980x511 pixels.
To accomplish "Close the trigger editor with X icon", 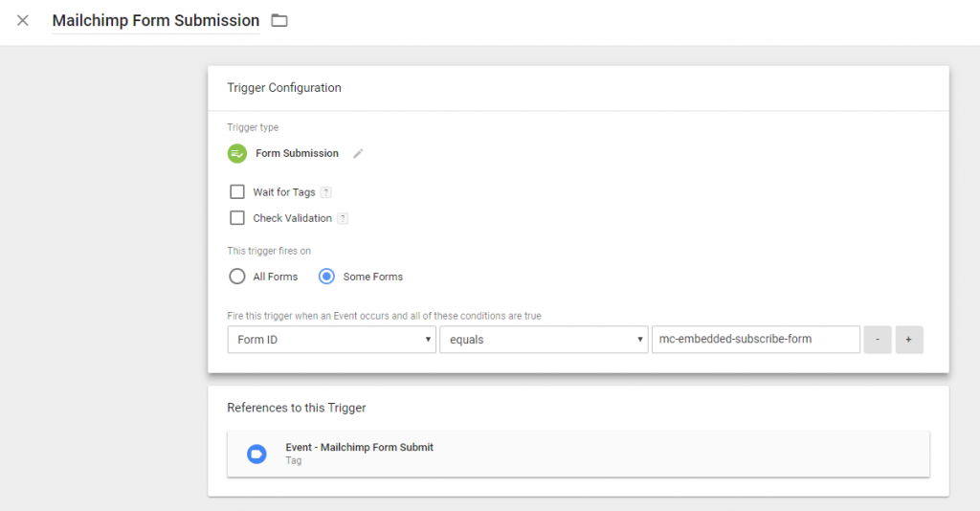I will [23, 21].
